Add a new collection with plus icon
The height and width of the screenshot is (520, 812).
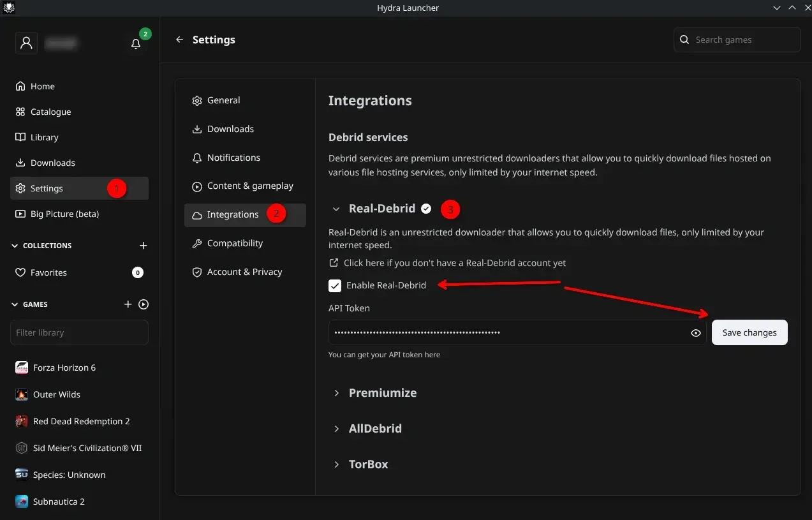[x=144, y=246]
